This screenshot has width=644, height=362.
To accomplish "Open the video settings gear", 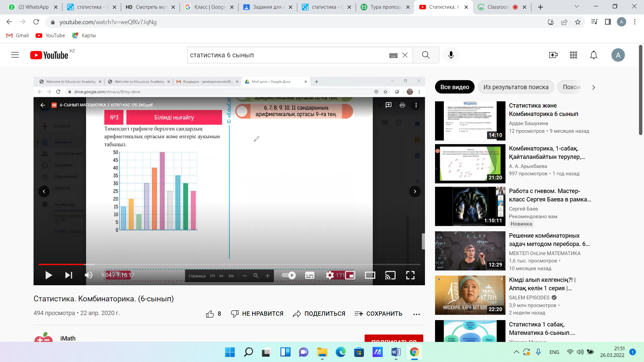I will (330, 276).
